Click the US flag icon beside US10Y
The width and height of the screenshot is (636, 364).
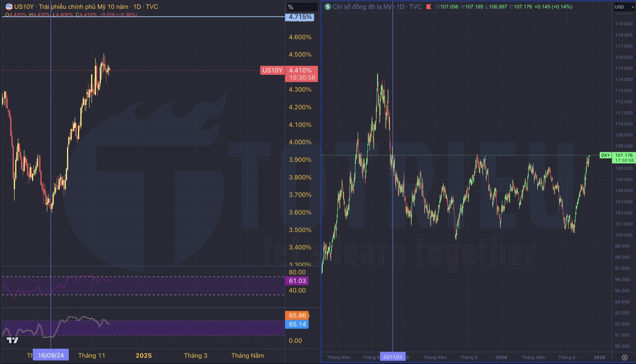9,7
